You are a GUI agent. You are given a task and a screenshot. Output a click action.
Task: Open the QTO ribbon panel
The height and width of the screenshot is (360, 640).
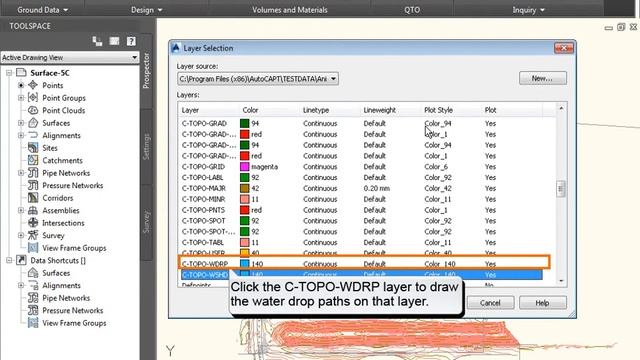pyautogui.click(x=412, y=10)
